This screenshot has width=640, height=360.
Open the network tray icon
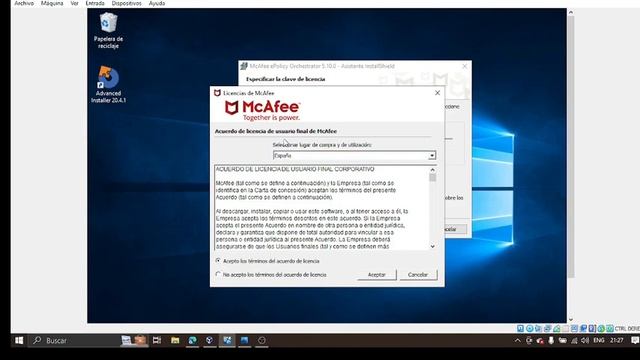click(574, 340)
